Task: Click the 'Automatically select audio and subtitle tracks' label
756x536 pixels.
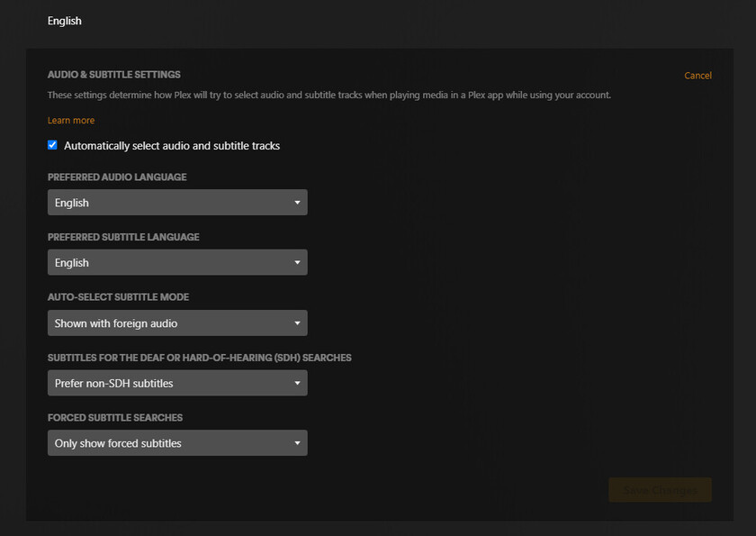Action: pos(172,146)
